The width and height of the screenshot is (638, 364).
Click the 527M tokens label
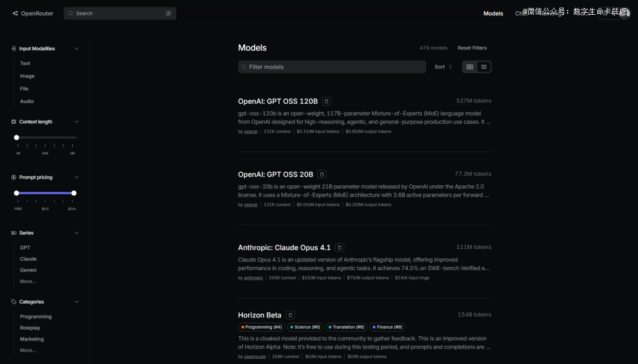click(x=474, y=101)
